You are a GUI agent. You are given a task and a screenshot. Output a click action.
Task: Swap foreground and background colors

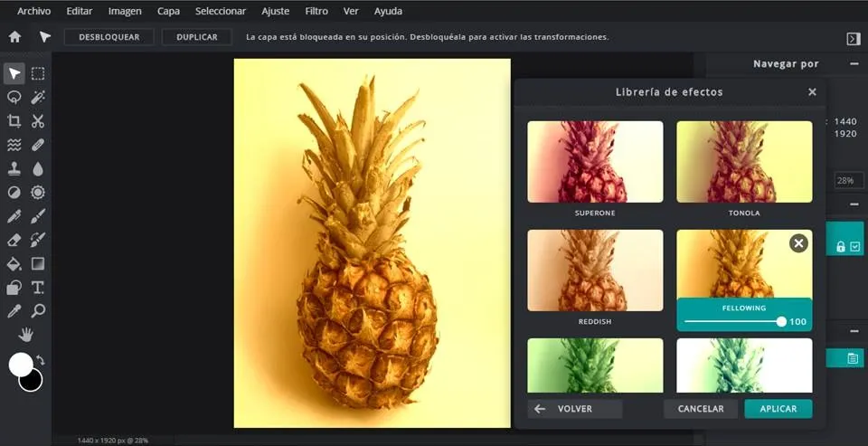41,360
